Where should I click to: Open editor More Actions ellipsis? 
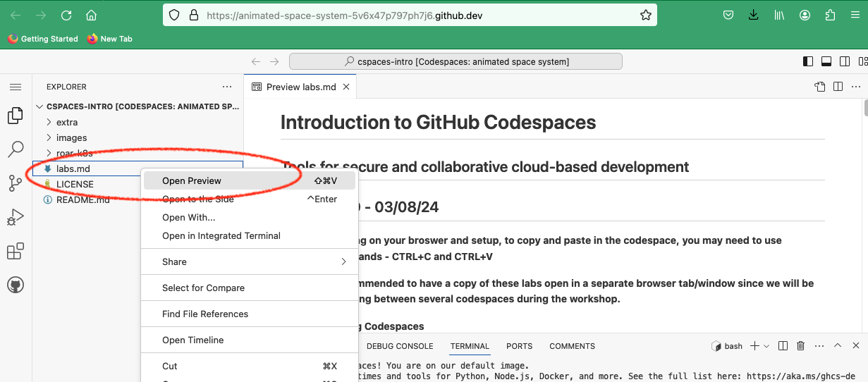point(855,87)
